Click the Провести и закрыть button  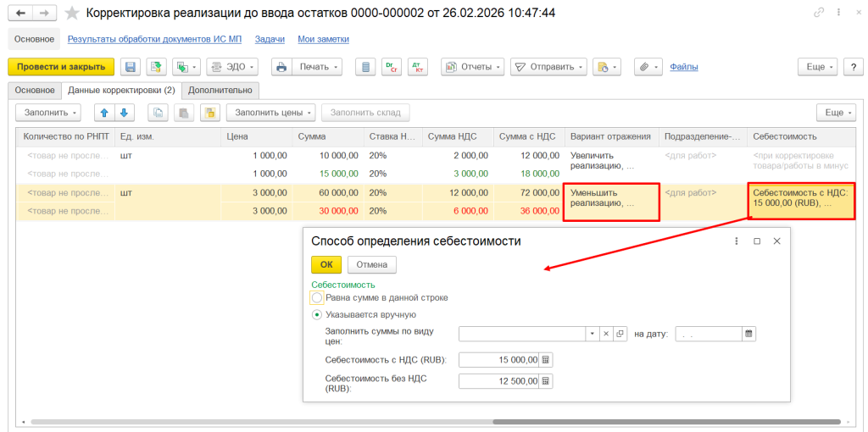(x=60, y=67)
